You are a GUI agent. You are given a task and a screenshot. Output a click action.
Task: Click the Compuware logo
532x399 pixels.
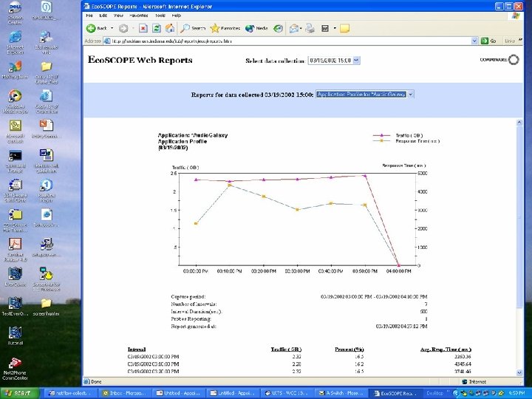499,60
